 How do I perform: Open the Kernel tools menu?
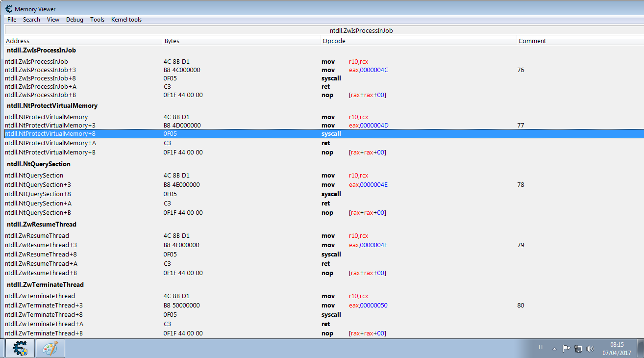pos(126,20)
